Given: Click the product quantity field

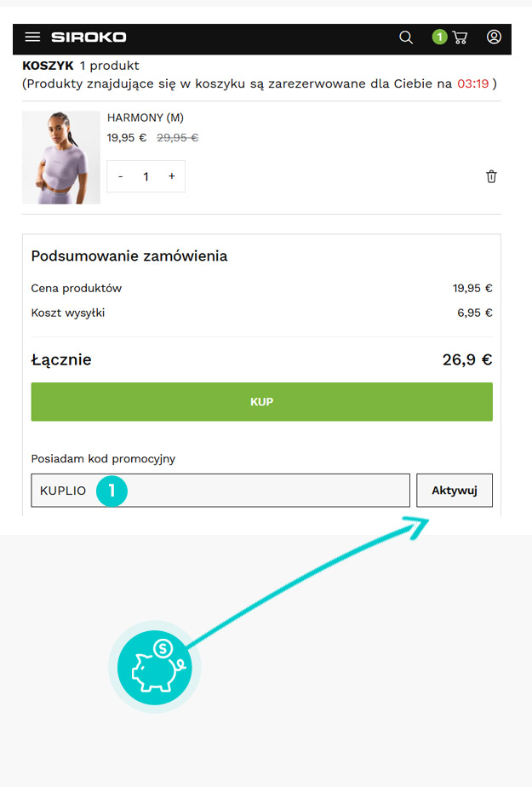Looking at the screenshot, I should 146,176.
